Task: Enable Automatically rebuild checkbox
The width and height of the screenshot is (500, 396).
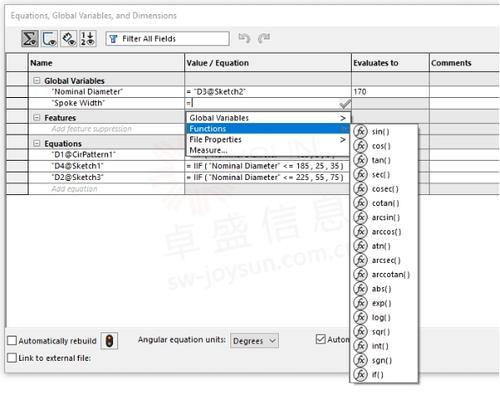Action: tap(12, 341)
